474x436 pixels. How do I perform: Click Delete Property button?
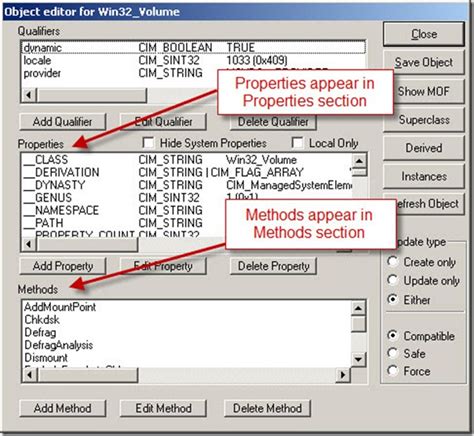coord(273,266)
